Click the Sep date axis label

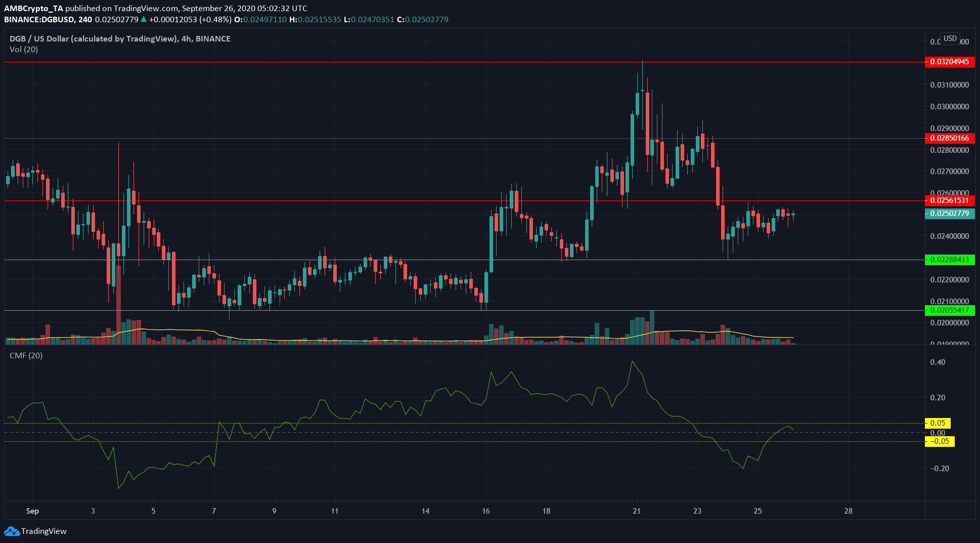click(32, 511)
